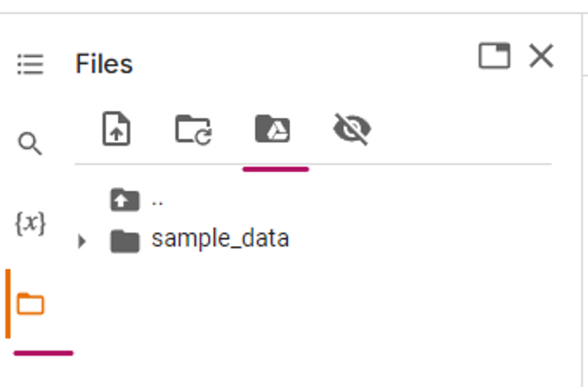Select the sample_data folder name
Screen dimensions: 588x387
tap(220, 238)
